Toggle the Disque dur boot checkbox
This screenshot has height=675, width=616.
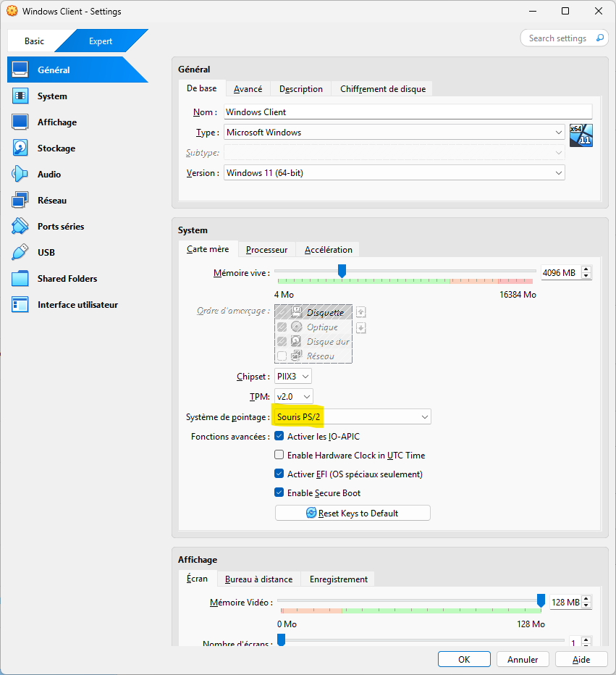click(x=282, y=341)
